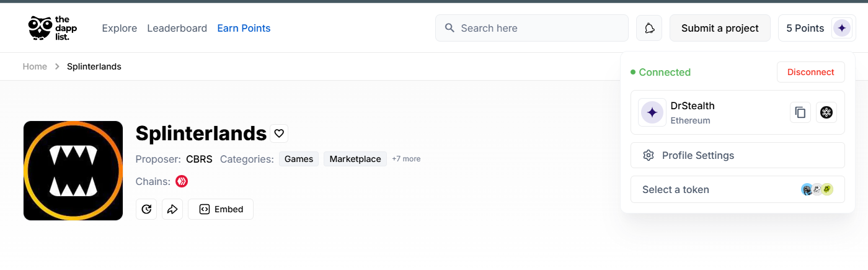Click the Splinterlands project logo
Screen dimensions: 868x270
coord(73,171)
